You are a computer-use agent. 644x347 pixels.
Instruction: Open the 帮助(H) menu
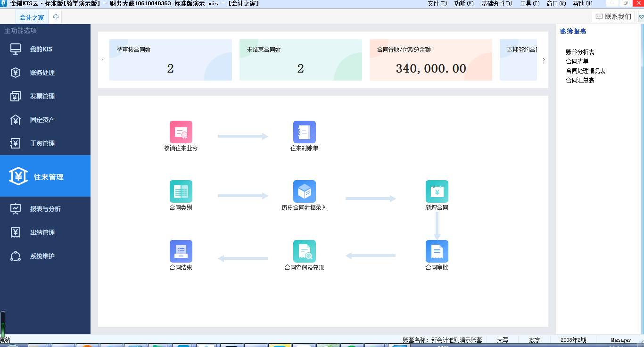(582, 3)
